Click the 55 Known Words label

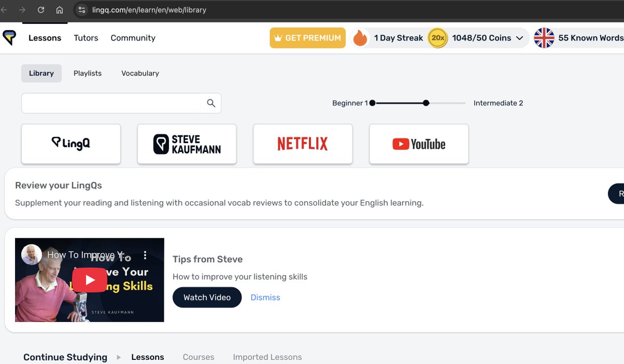click(x=591, y=38)
